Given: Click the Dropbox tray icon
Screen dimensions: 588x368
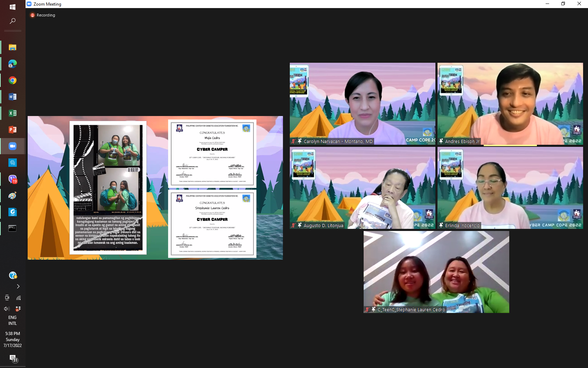Looking at the screenshot, I should tap(18, 309).
